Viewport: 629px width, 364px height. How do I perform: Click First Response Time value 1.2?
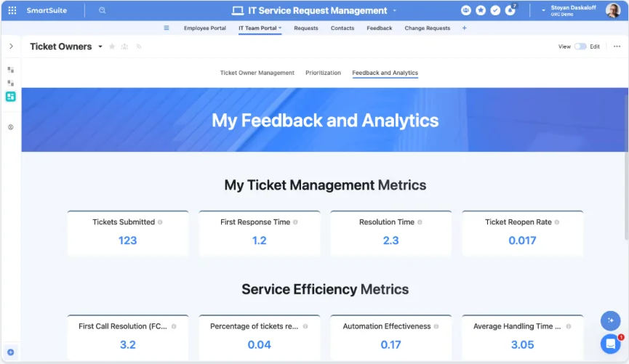point(259,240)
